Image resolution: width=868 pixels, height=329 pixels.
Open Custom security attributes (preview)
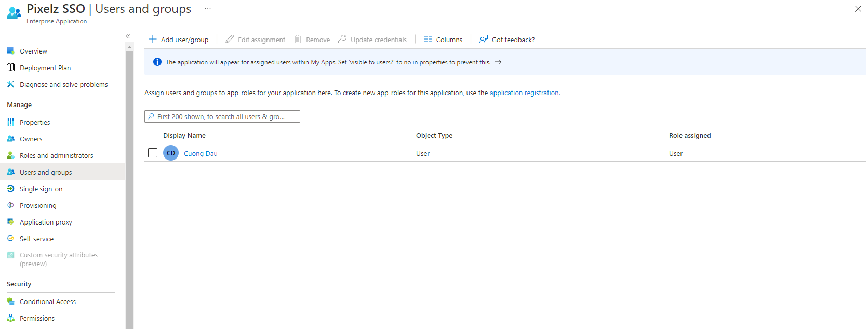tap(59, 259)
